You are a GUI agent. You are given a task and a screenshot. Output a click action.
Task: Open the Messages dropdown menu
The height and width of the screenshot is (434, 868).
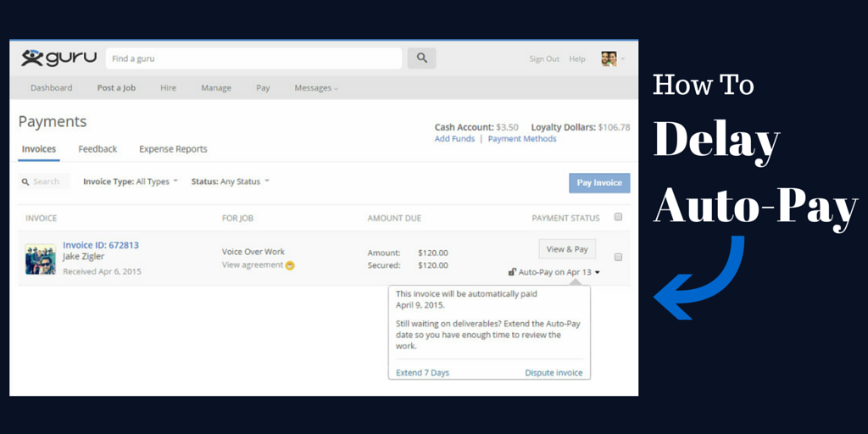pos(316,88)
